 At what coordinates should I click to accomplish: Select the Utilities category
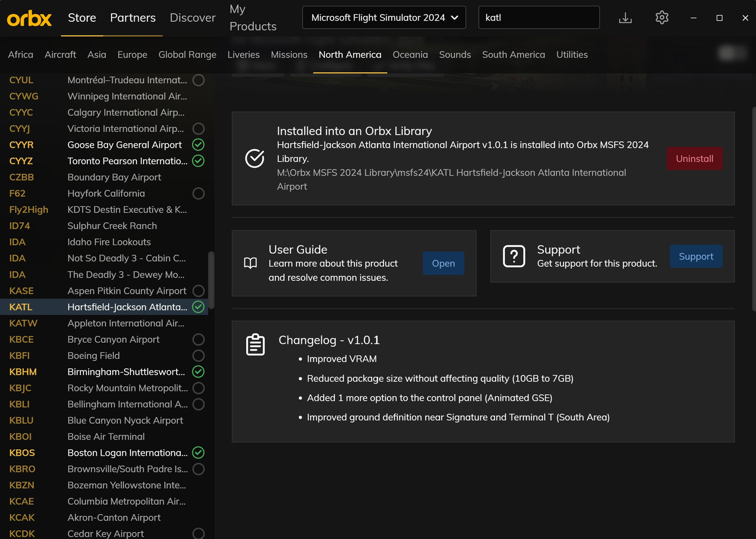click(572, 54)
